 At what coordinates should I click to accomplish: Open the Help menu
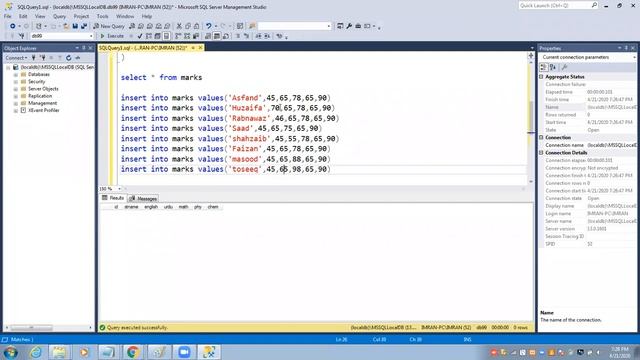coord(147,16)
